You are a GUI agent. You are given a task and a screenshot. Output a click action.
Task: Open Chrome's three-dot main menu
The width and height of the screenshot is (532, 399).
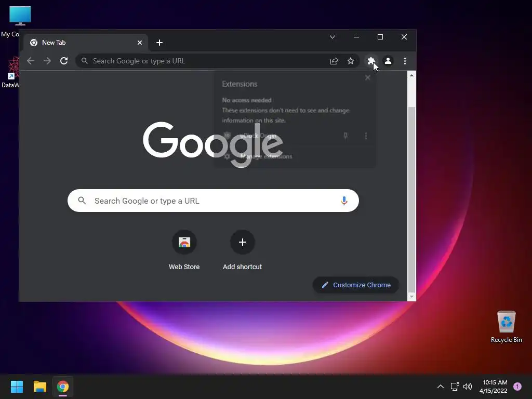pyautogui.click(x=405, y=61)
